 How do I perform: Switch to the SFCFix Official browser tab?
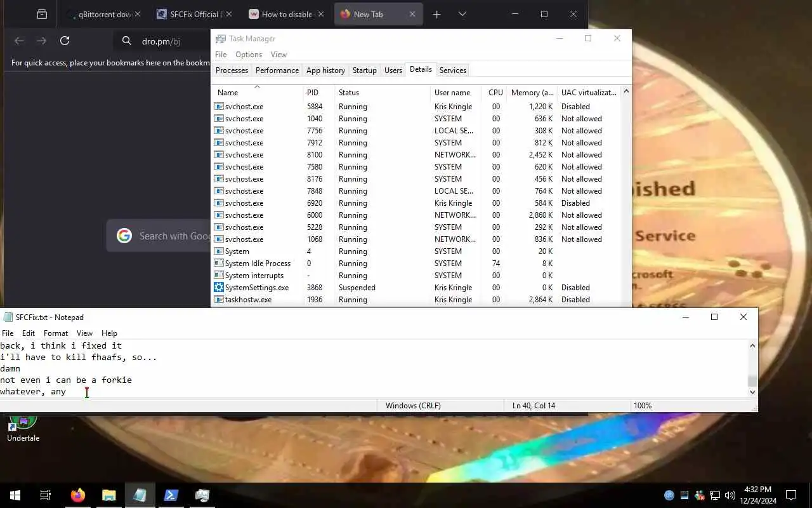(x=194, y=14)
